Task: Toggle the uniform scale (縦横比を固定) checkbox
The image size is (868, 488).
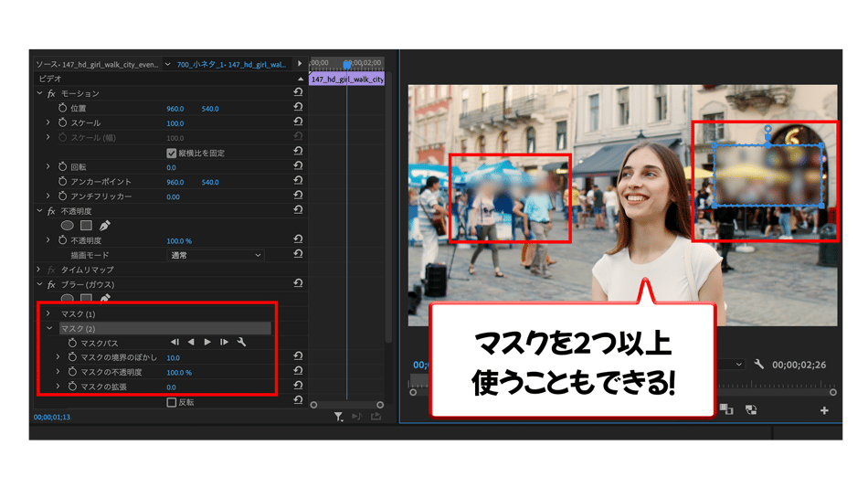Action: [172, 153]
